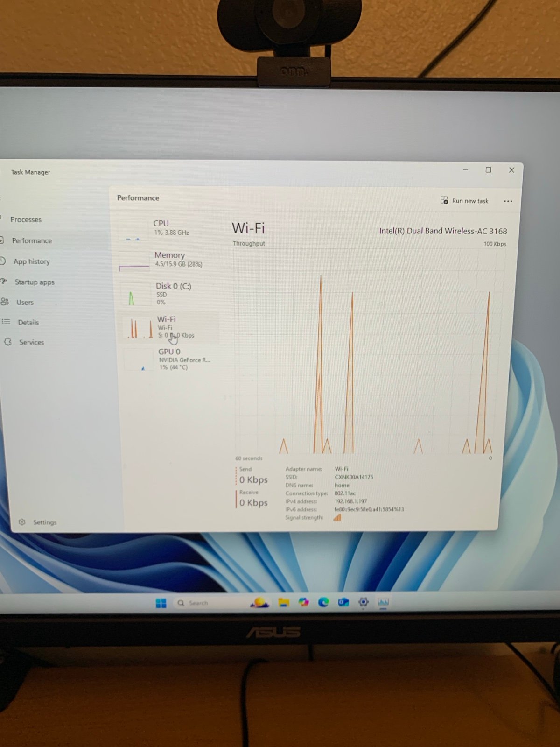Click the 100 Kbps scale label
Screen dimensions: 560x747
point(495,244)
